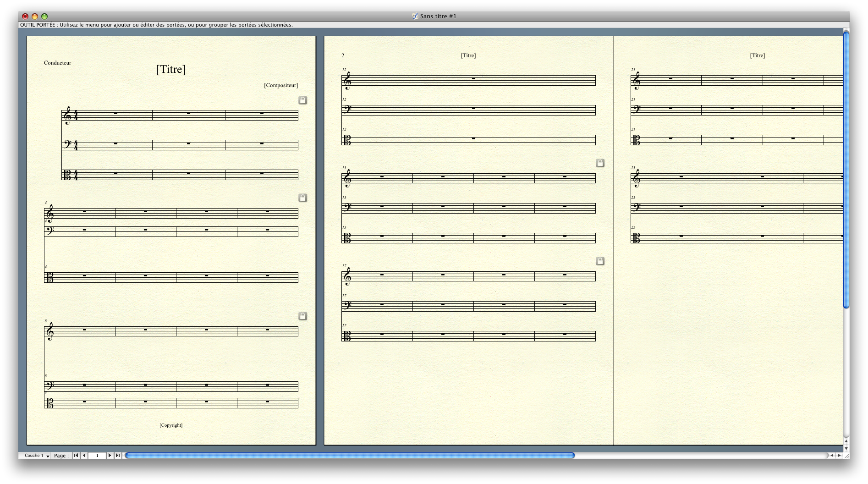Click the horizontal scrollbar thumb
This screenshot has width=868, height=484.
[x=349, y=455]
